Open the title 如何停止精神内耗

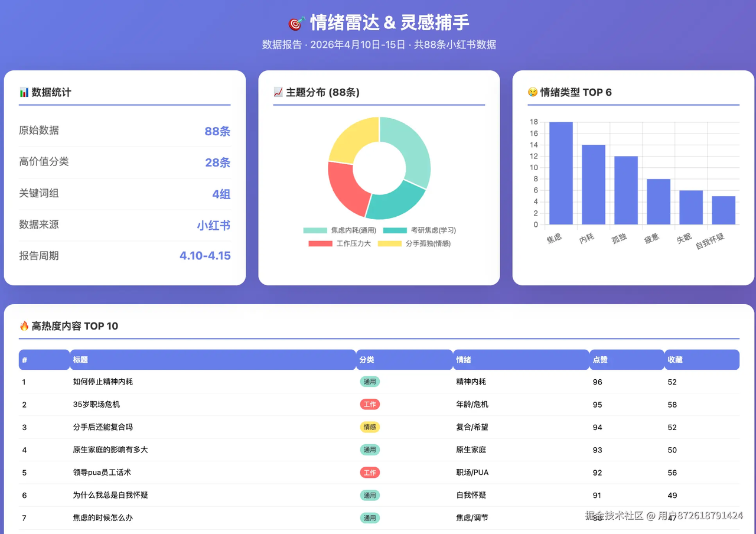(103, 382)
